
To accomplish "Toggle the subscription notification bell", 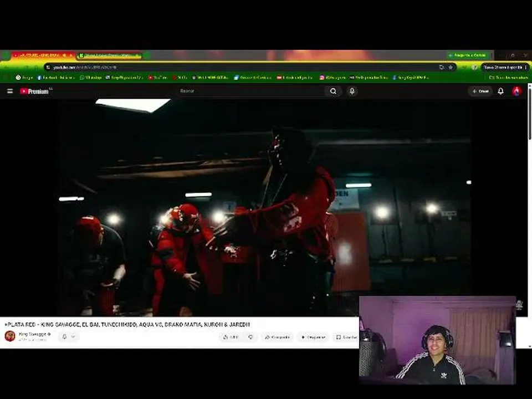I will point(64,336).
